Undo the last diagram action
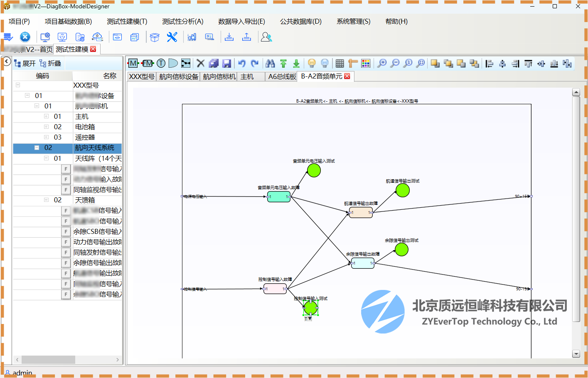588x378 pixels. coord(242,63)
